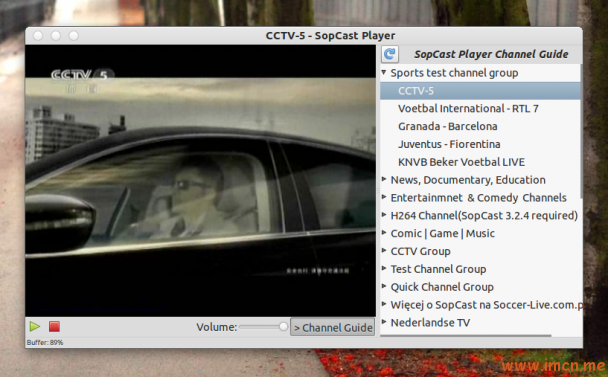Click the Test Channel Group label
The image size is (608, 377).
pos(438,269)
